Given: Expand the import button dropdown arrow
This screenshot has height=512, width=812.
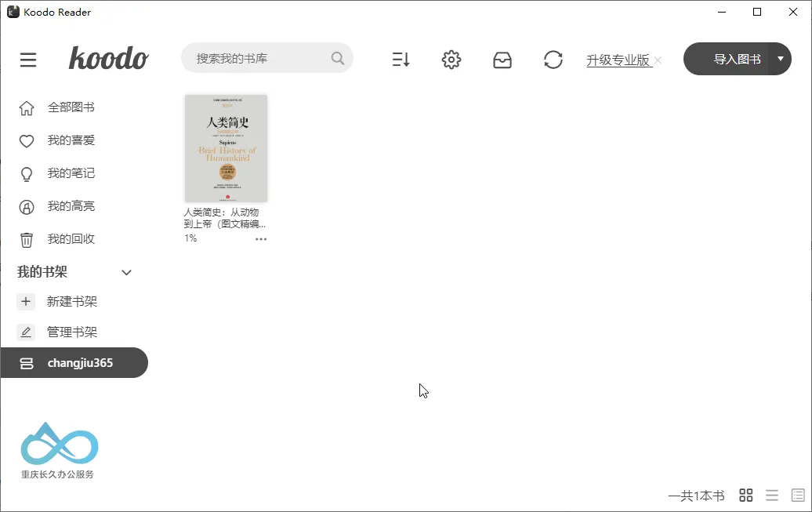Looking at the screenshot, I should click(781, 59).
